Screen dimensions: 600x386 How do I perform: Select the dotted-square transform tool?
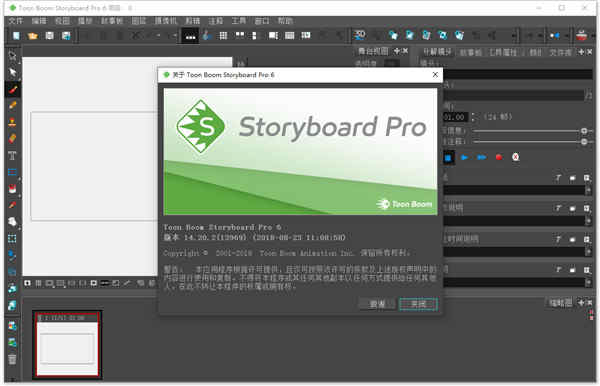pos(12,239)
